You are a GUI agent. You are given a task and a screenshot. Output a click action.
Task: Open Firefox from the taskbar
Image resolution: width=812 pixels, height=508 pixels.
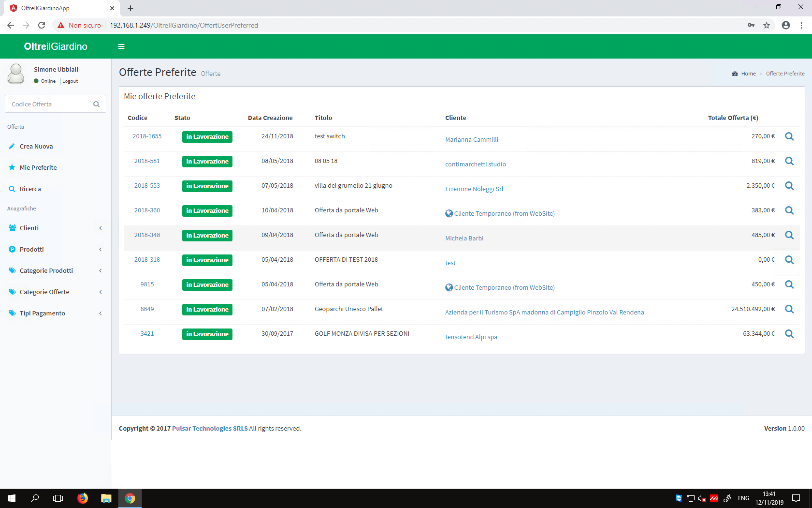(x=83, y=498)
